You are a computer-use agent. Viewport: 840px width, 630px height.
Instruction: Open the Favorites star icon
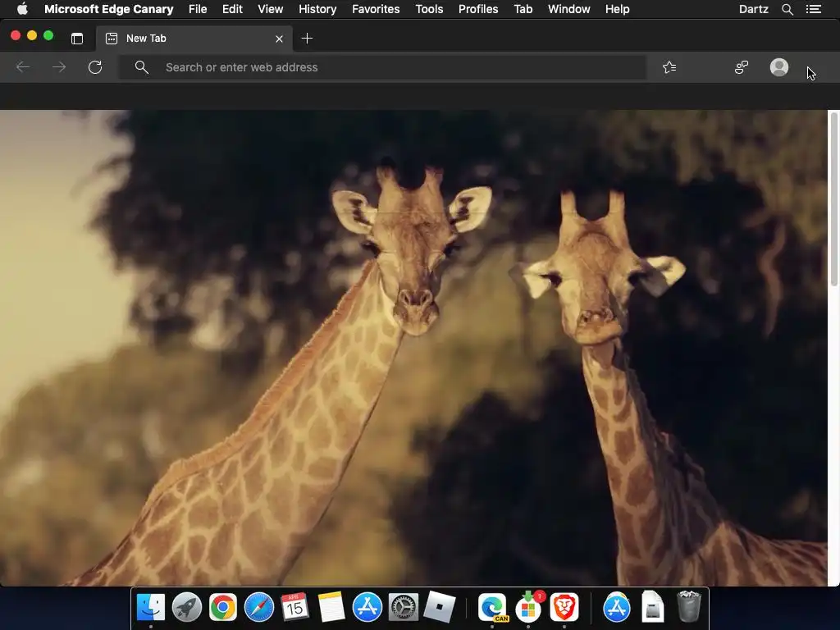click(x=669, y=67)
